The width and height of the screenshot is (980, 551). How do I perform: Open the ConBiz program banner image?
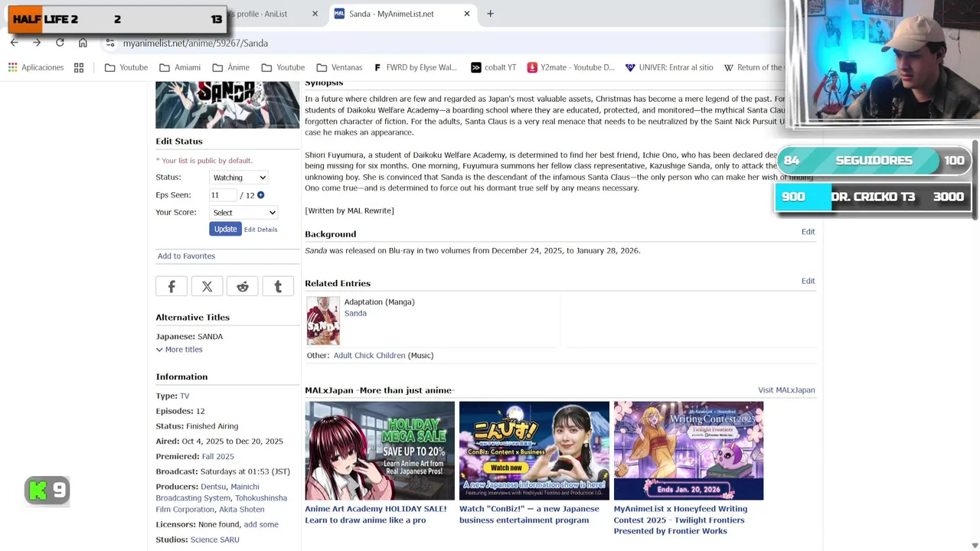(x=534, y=451)
